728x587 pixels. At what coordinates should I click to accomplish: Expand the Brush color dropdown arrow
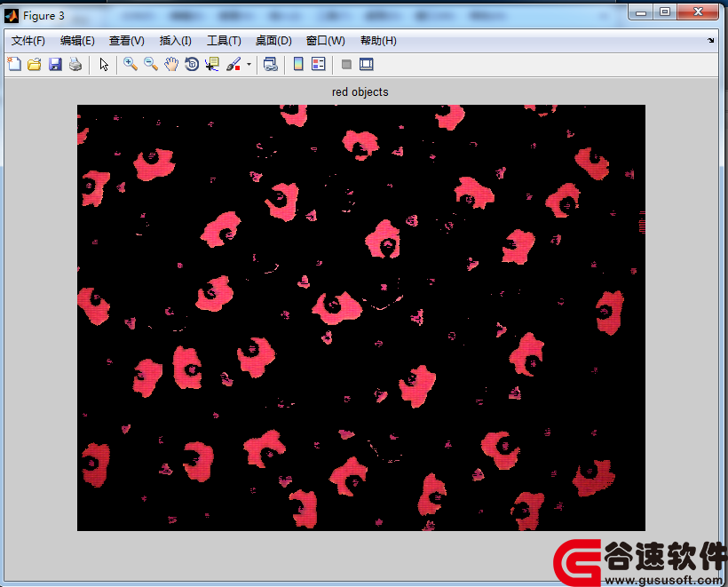pos(249,64)
